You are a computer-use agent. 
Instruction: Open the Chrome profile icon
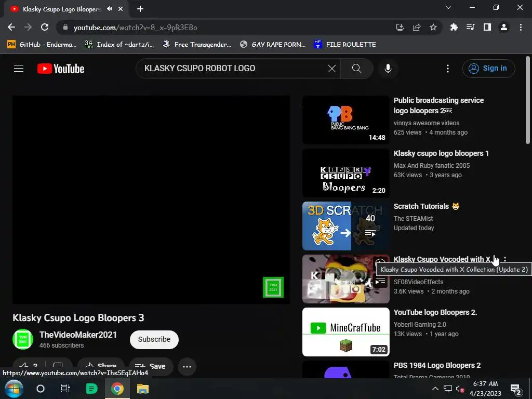[504, 27]
